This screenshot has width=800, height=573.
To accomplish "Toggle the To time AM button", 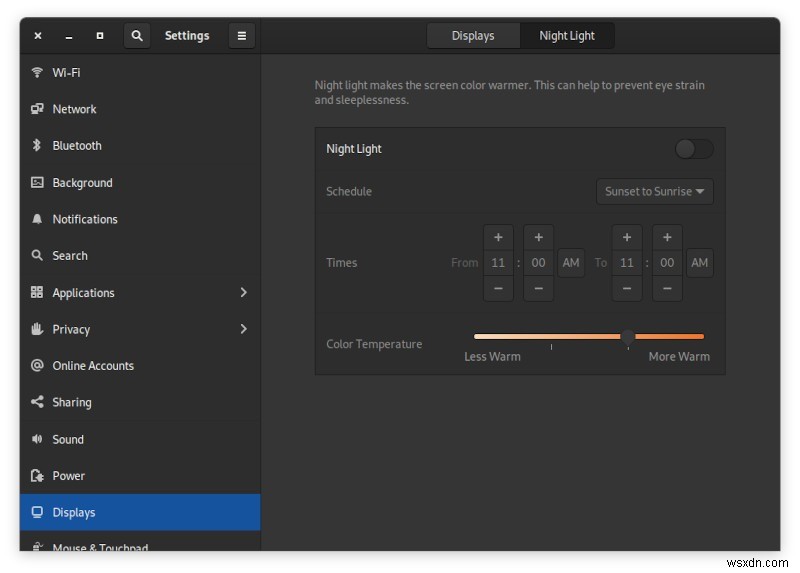I will point(700,263).
